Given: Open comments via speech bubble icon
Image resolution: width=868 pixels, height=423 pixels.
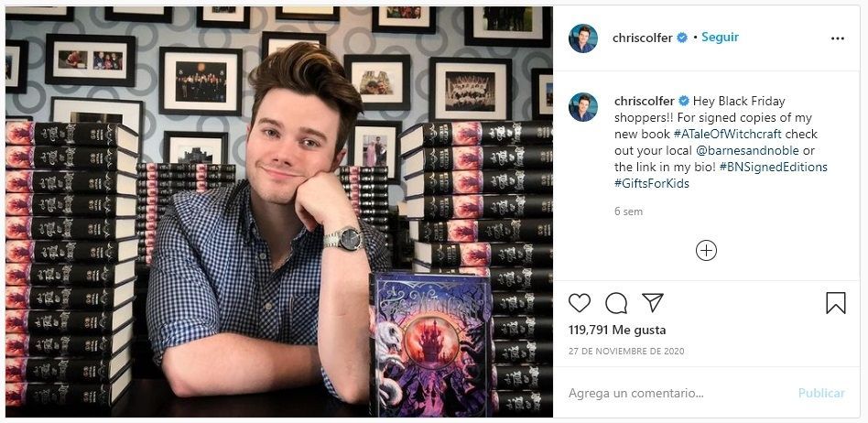Looking at the screenshot, I should coord(616,303).
